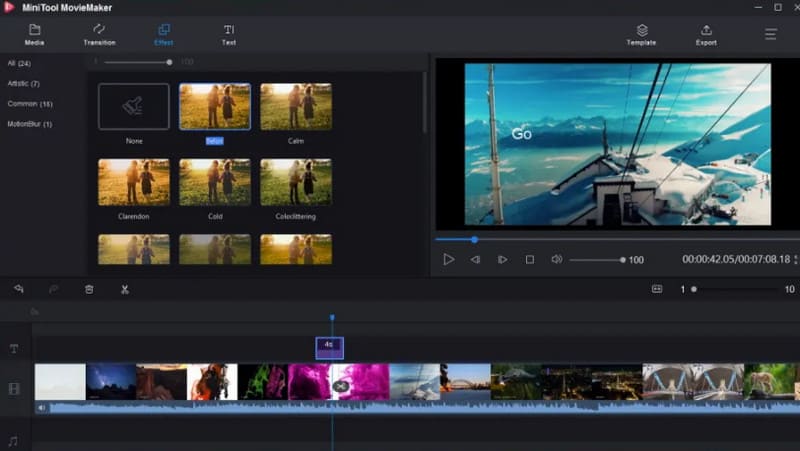Click the zoom-to-fit timeline icon

tap(657, 289)
